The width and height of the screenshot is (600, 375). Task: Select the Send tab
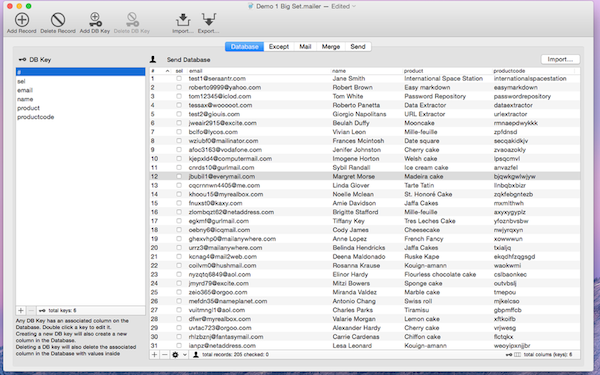point(358,47)
